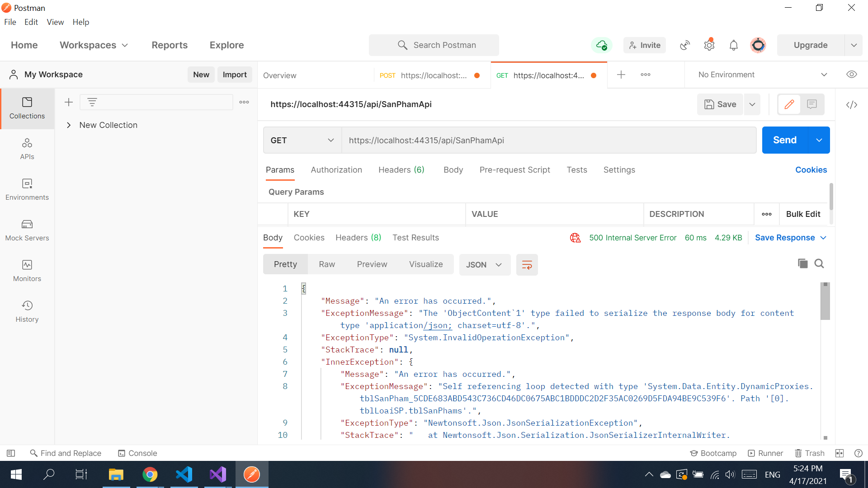Open the JSON format dropdown

485,265
